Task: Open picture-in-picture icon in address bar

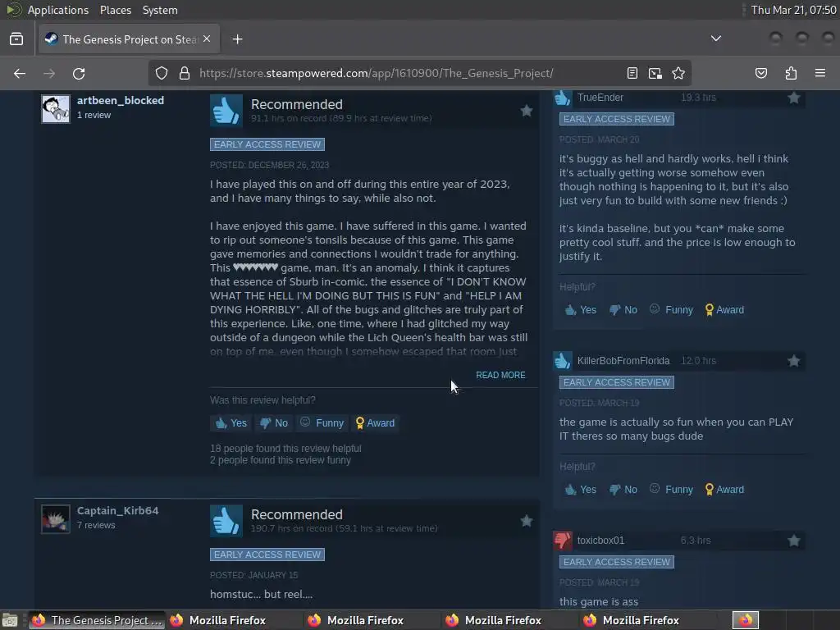Action: tap(655, 73)
